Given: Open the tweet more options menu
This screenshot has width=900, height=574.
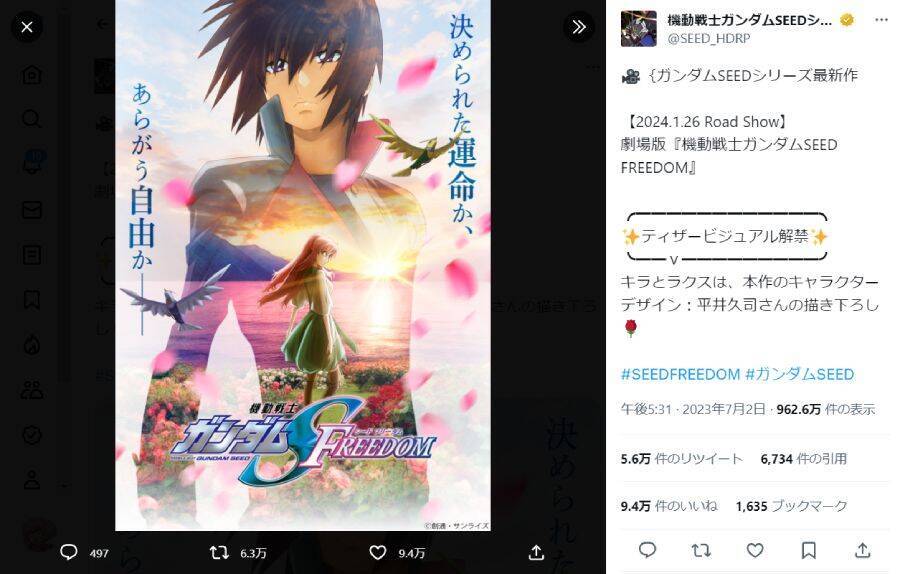Looking at the screenshot, I should tap(881, 20).
